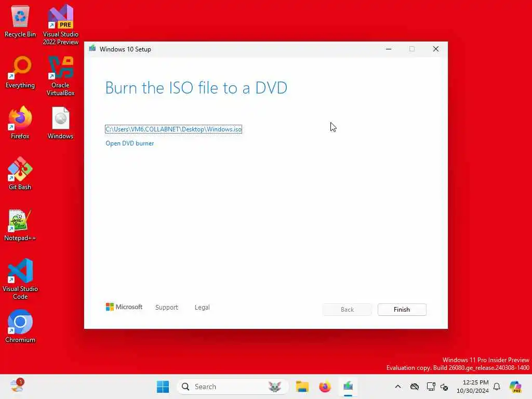Select the Windows ISO file on desktop

pos(61,123)
